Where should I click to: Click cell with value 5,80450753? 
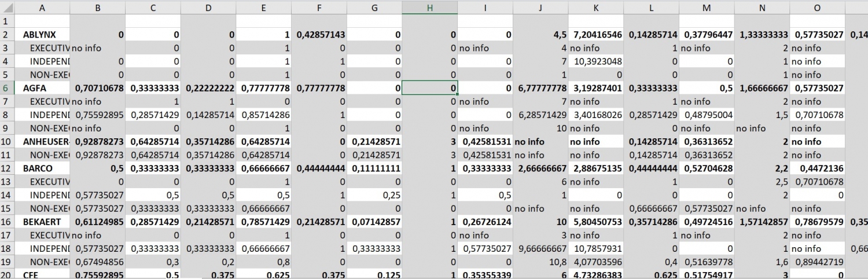tap(596, 221)
